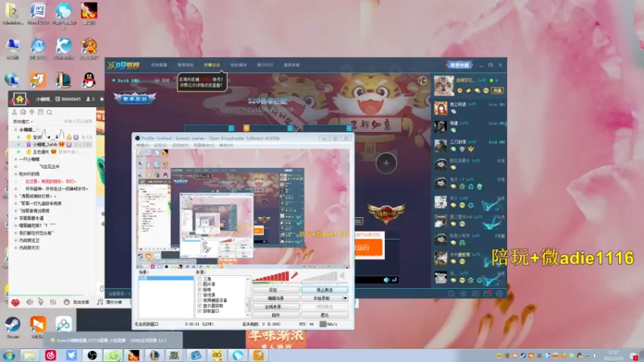Open the 自由模式 mode dropdown in YY
This screenshot has height=362, width=644.
coord(23,122)
